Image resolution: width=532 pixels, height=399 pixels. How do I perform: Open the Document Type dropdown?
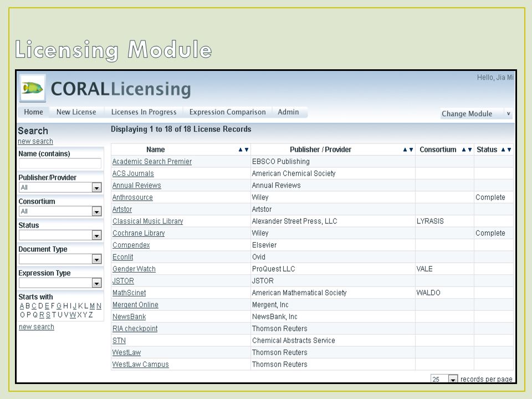click(x=60, y=259)
